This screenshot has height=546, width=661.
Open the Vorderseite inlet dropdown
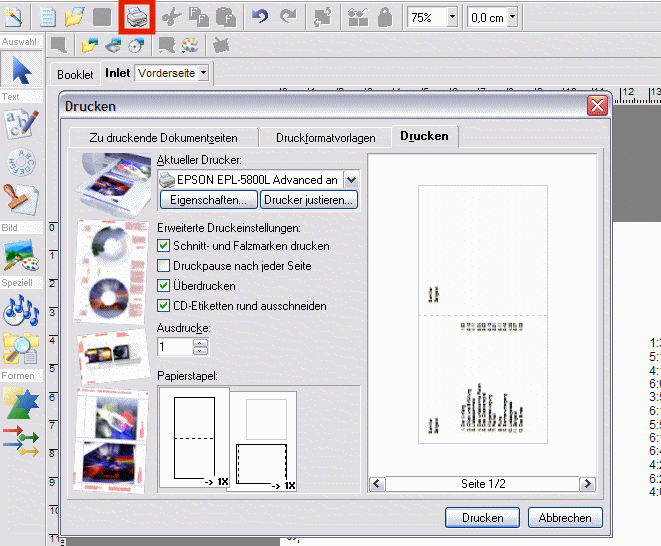(x=204, y=73)
